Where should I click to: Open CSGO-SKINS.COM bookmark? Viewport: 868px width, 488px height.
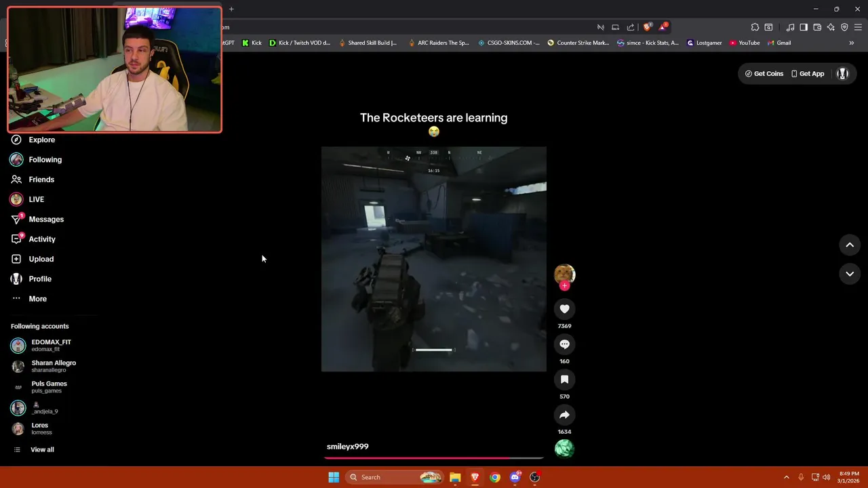point(509,43)
